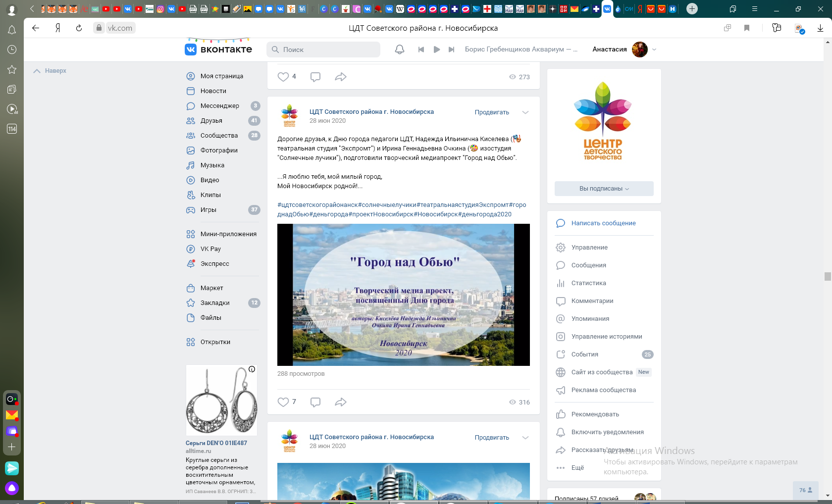
Task: Click the VK notifications bell icon
Action: pos(399,50)
